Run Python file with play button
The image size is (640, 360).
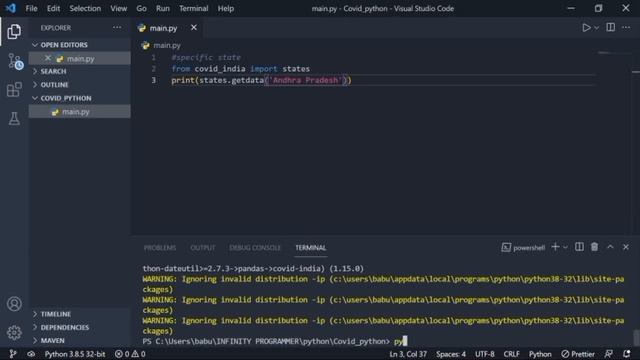click(586, 27)
